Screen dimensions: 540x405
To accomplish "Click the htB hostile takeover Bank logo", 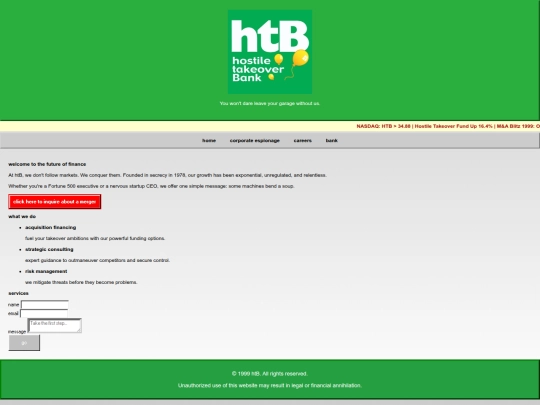I will tap(270, 52).
